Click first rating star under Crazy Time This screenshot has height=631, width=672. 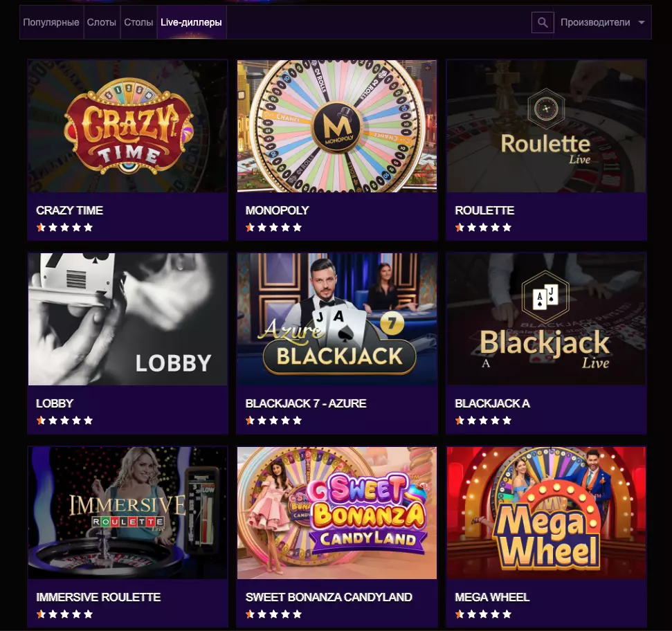(x=41, y=228)
